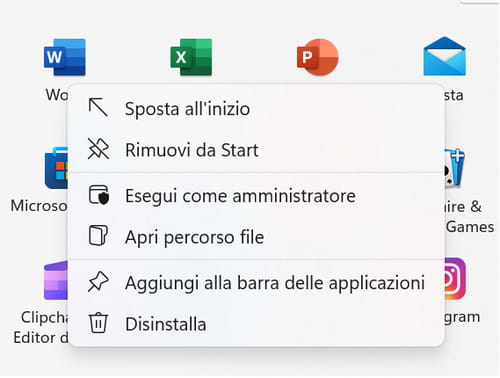
Task: Launch the Excel app icon
Action: (191, 57)
